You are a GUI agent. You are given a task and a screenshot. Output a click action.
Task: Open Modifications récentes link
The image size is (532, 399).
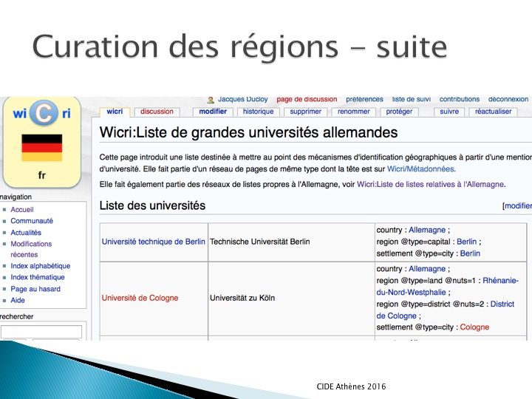[31, 249]
